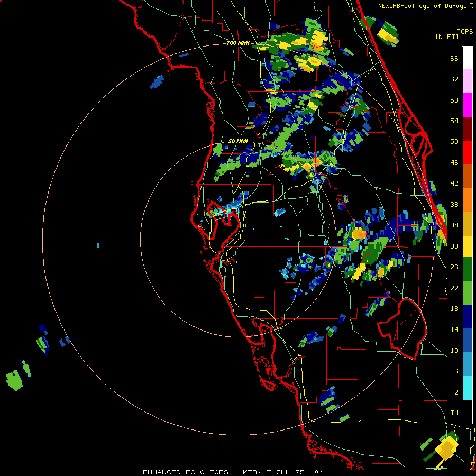
Task: Click the Enhanced Echo Tops KTBW timestamp caption
Action: coord(237,472)
